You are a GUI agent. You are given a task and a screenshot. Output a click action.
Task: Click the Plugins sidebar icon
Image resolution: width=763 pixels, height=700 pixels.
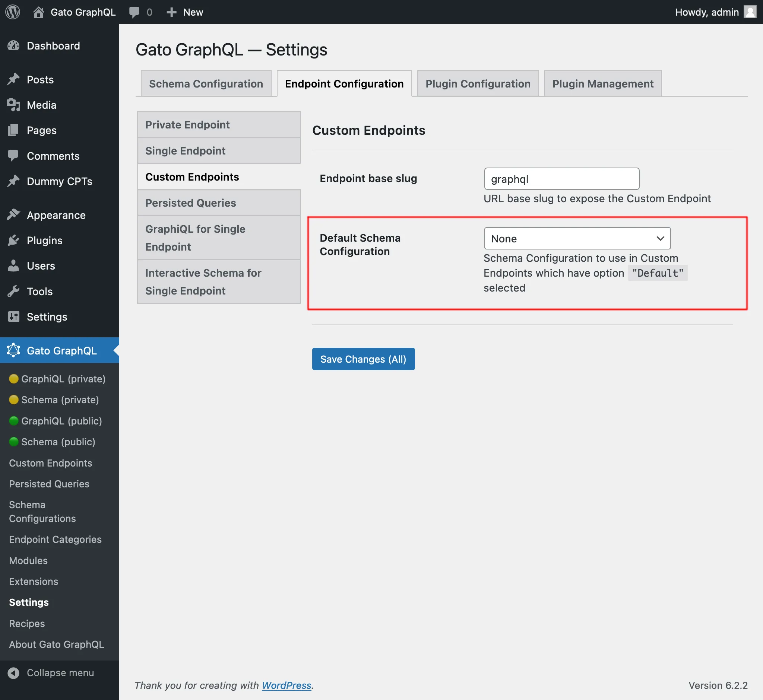(x=14, y=240)
